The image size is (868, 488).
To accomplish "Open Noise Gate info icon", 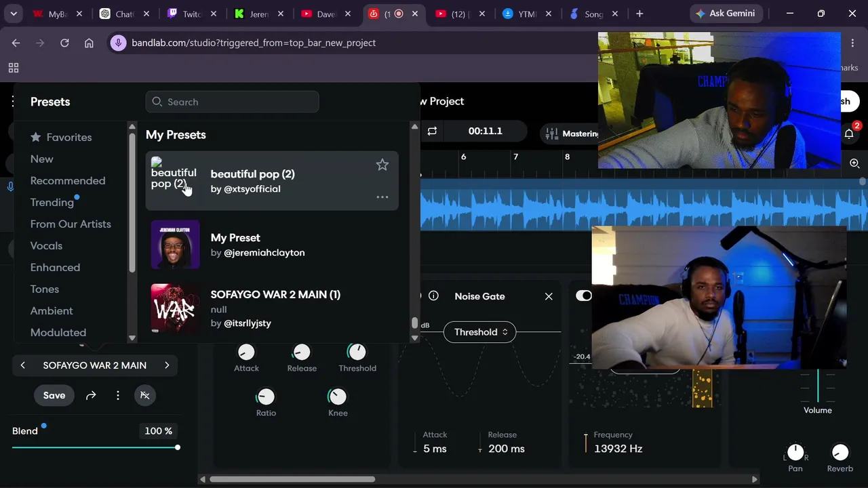I will click(x=433, y=296).
